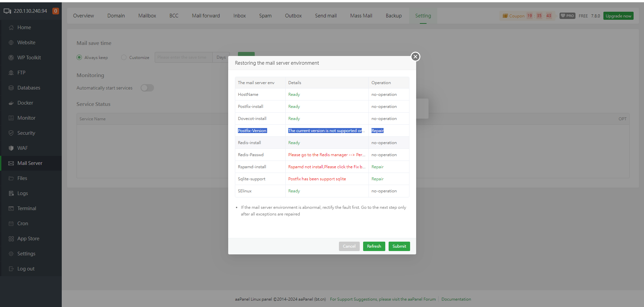Select the Customize radio option
The height and width of the screenshot is (307, 644).
[x=124, y=57]
